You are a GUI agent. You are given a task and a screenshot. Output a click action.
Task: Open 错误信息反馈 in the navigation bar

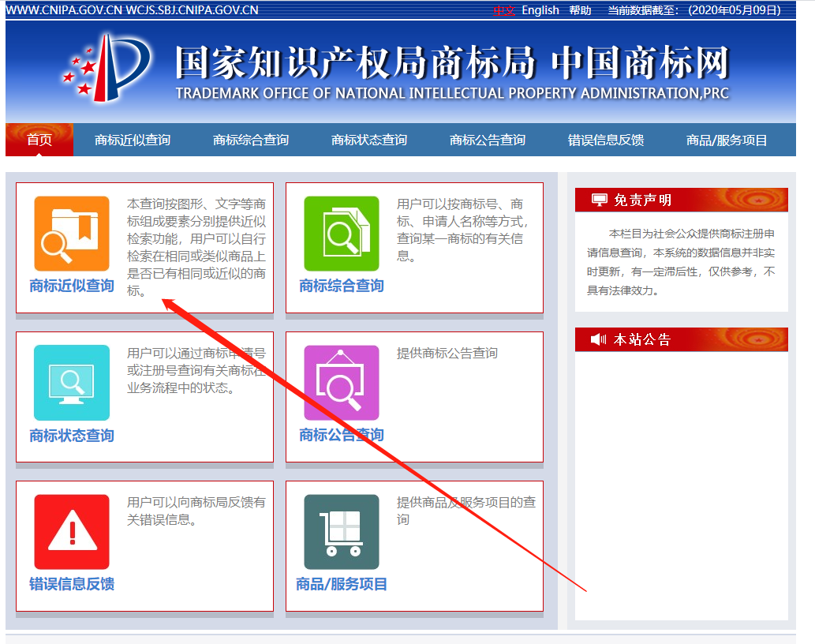point(606,140)
